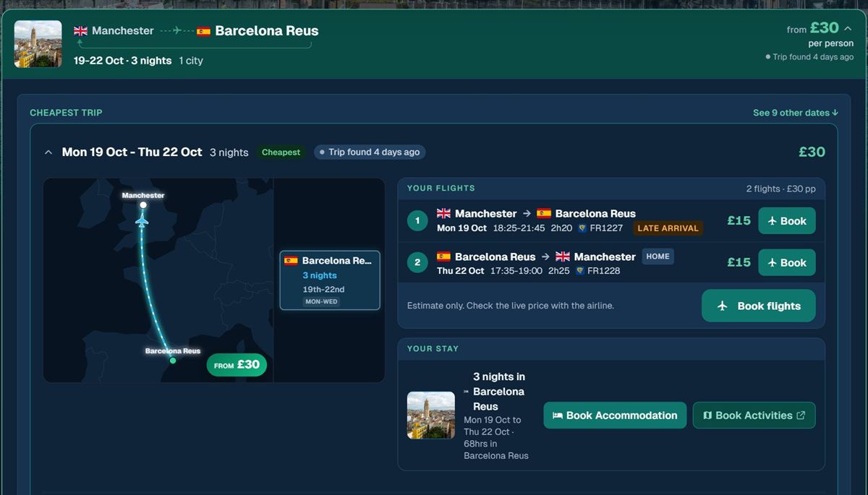Click the route plane icon in the header
This screenshot has width=868, height=495.
click(x=176, y=31)
